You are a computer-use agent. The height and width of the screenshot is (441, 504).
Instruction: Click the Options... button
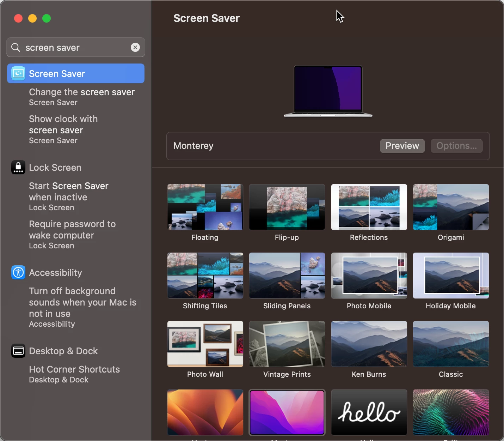coord(456,146)
